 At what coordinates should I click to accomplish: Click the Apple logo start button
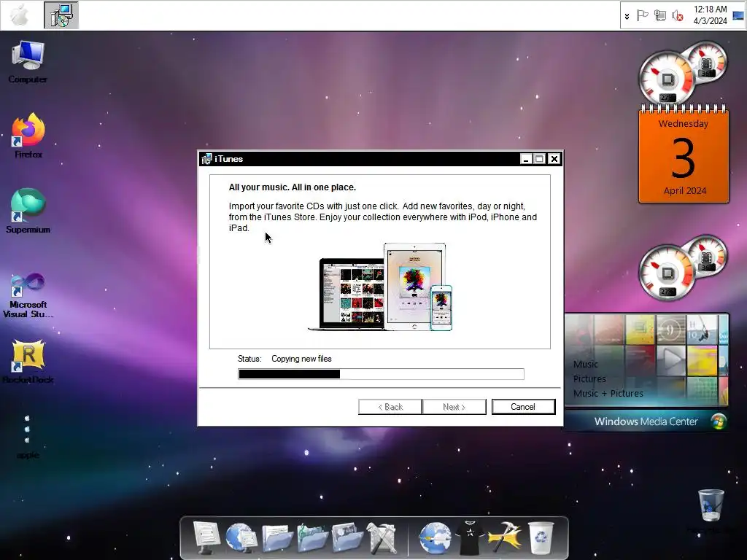20,15
